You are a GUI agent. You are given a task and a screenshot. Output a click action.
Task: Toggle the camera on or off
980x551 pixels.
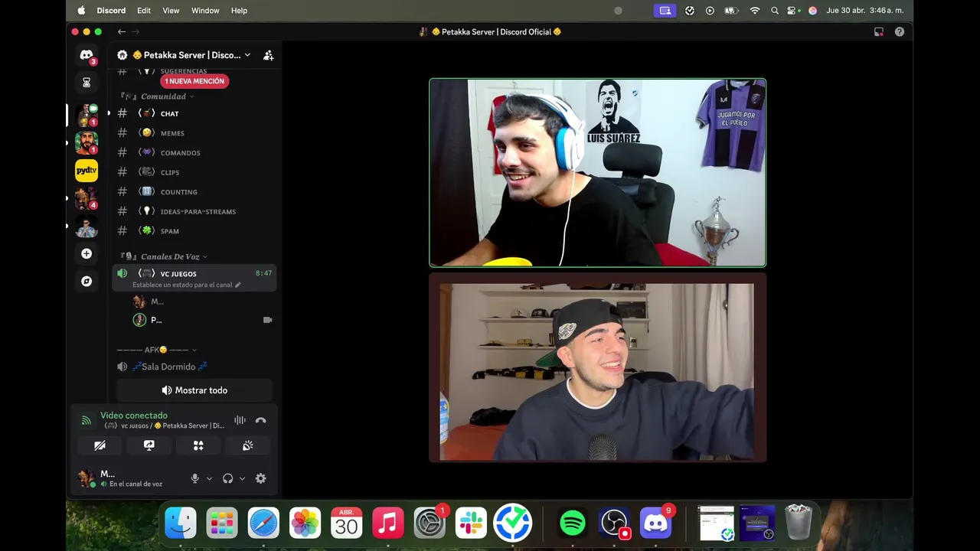point(100,445)
